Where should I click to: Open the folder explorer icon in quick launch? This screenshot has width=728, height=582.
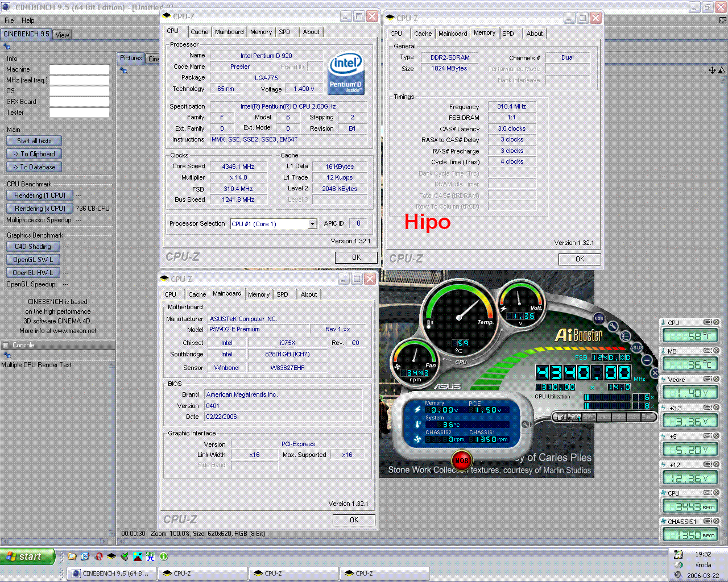point(72,556)
